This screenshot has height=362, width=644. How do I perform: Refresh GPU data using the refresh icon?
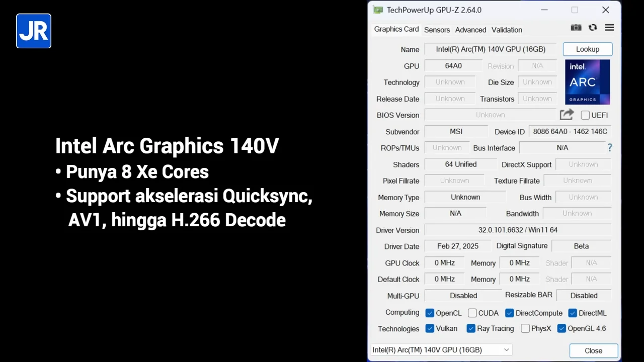pyautogui.click(x=593, y=28)
